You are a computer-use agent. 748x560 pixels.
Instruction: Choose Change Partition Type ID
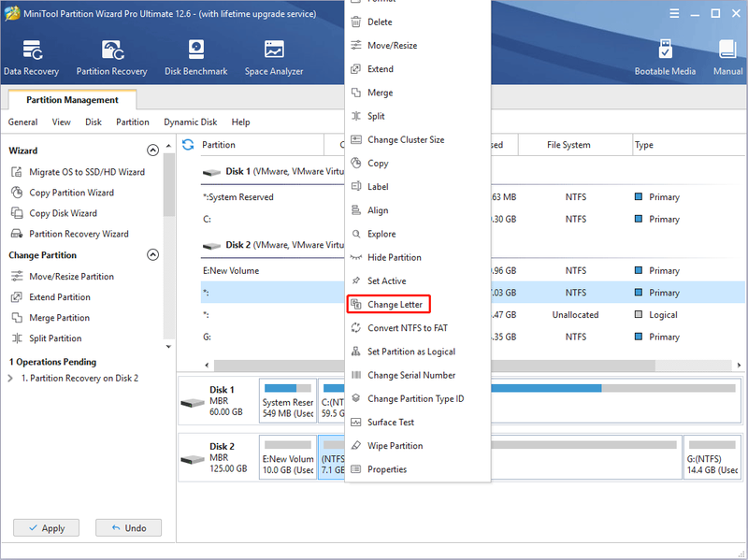click(417, 399)
